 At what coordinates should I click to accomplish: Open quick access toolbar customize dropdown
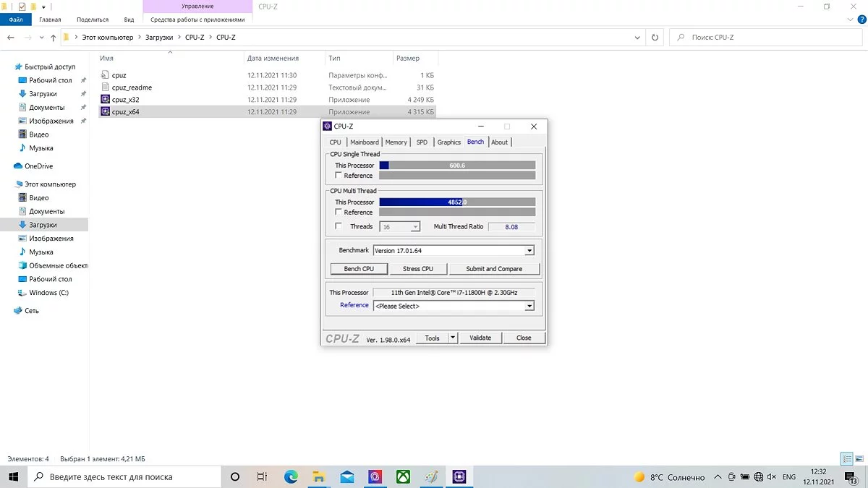pos(43,7)
